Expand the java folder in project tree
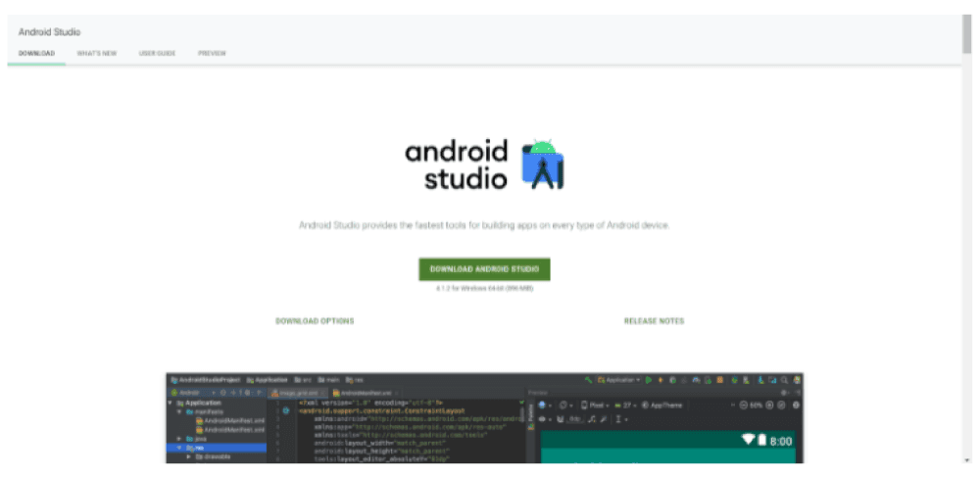This screenshot has height=477, width=980. 178,439
